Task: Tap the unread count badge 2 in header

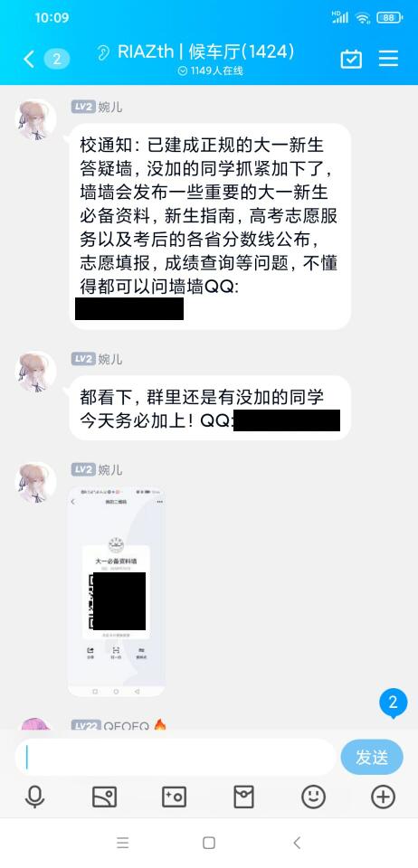Action: 56,59
